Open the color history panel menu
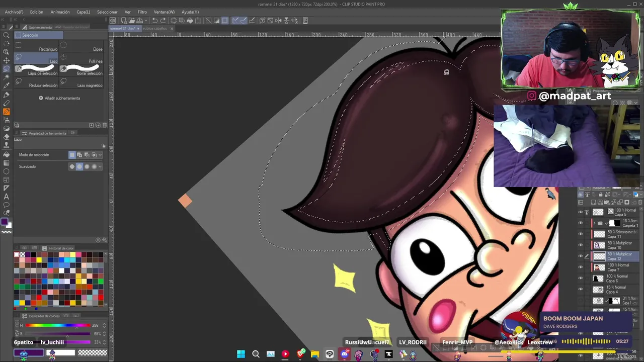The height and width of the screenshot is (362, 644). 17,248
